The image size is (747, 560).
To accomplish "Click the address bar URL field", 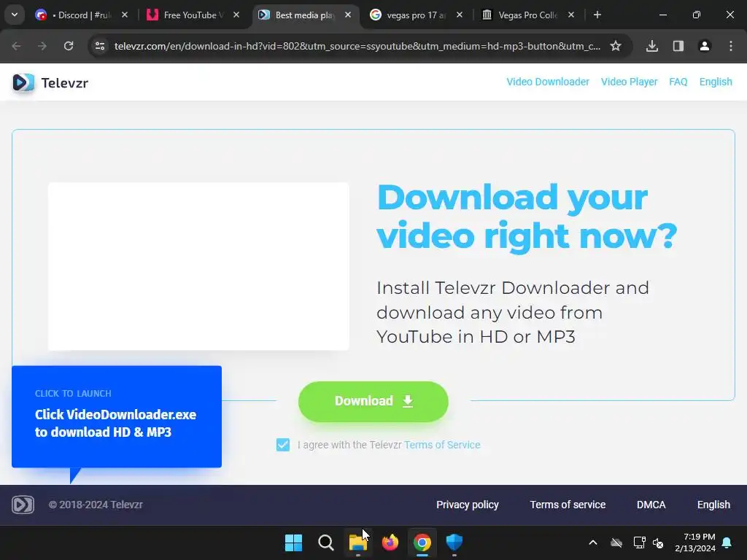I will coord(357,46).
